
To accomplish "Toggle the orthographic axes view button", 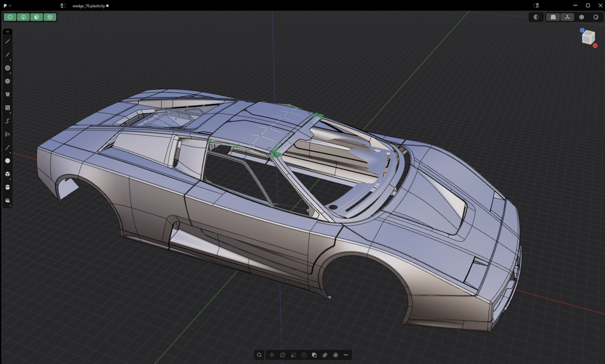I will point(567,17).
